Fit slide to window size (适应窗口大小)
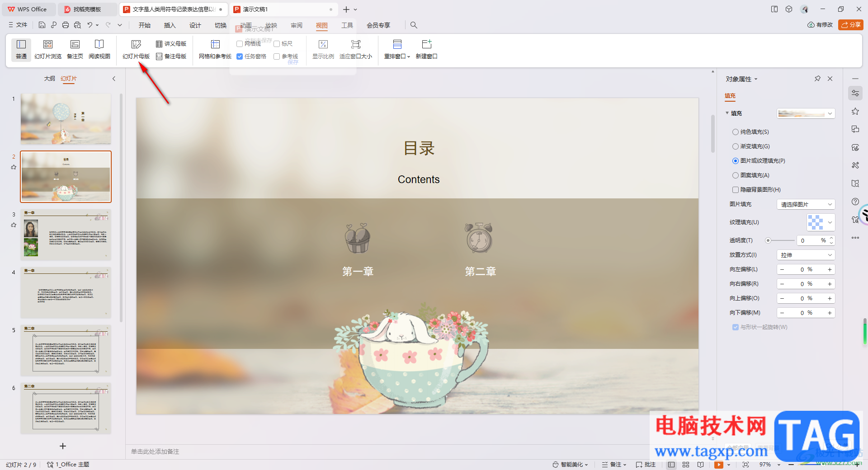 coord(356,49)
